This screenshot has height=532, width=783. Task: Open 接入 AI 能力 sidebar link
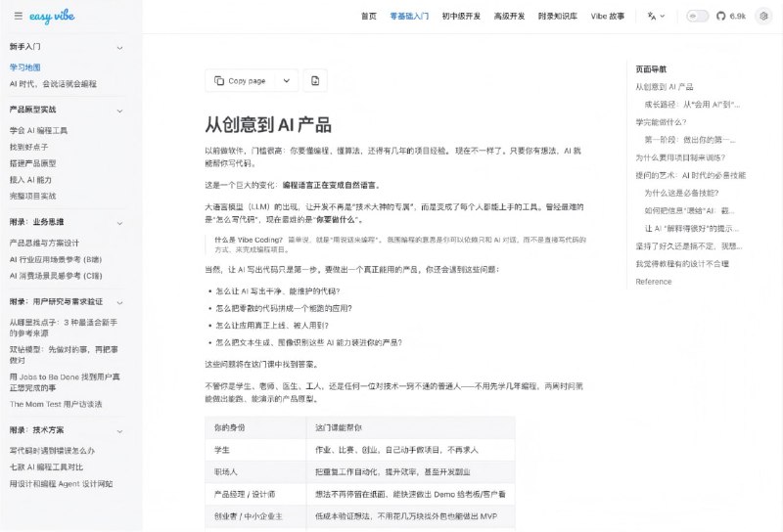click(x=30, y=180)
